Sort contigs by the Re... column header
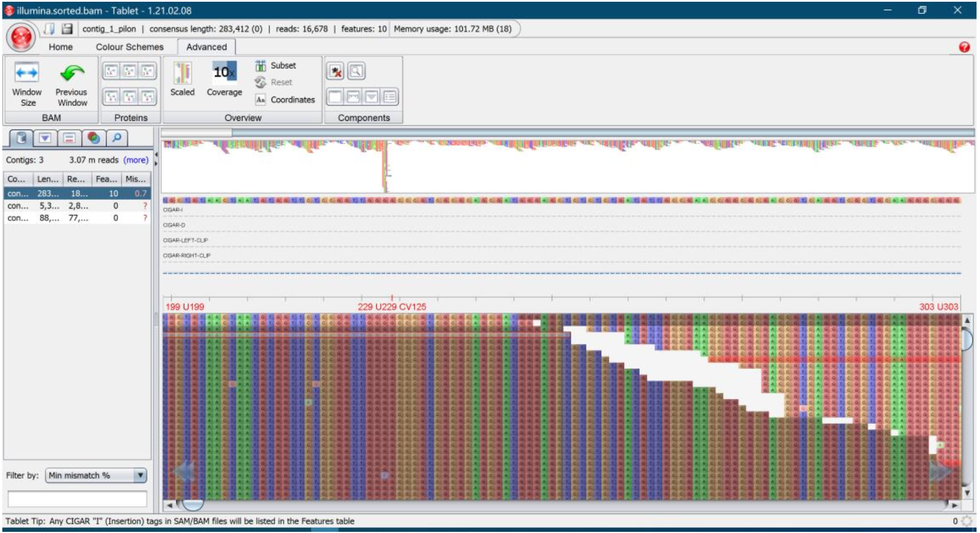The image size is (980, 533). [x=77, y=179]
